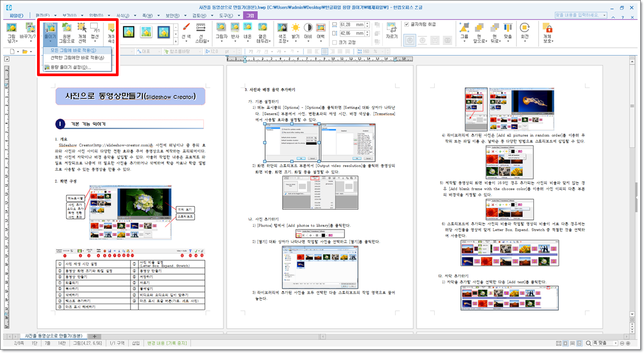
Task: Choose 모든 그림에 바로 적용(S)
Action: tap(77, 50)
